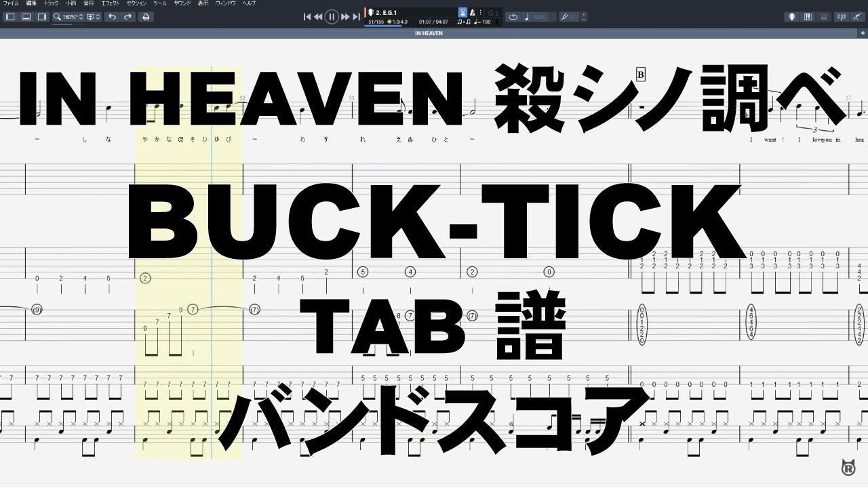This screenshot has height=488, width=868.
Task: Open the トラック menu
Action: (51, 3)
